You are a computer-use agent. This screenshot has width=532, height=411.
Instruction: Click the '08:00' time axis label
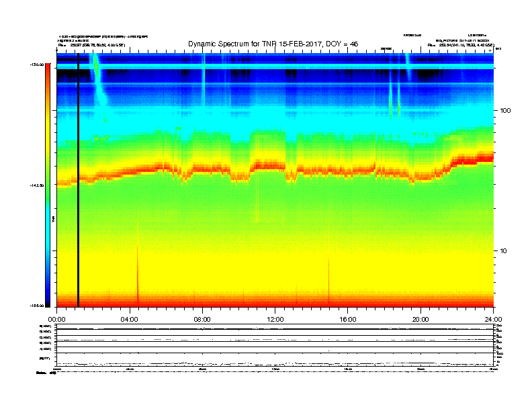pyautogui.click(x=202, y=320)
